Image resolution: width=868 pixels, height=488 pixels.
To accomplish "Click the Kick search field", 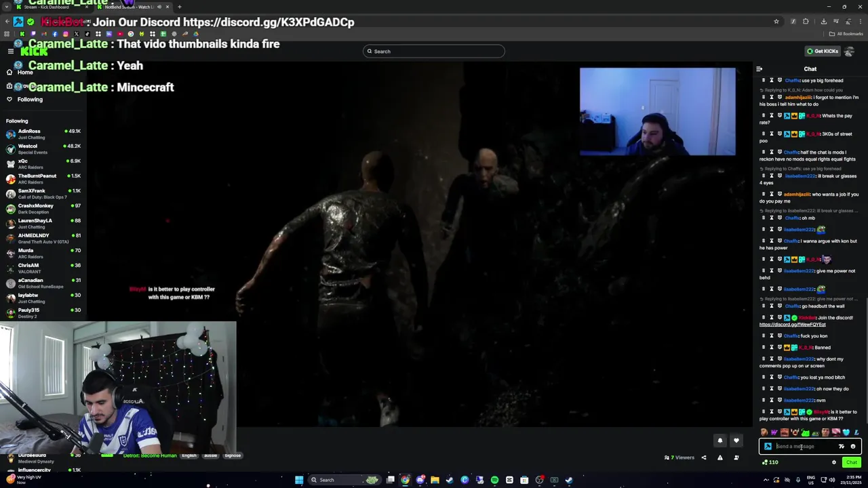I will pyautogui.click(x=434, y=51).
